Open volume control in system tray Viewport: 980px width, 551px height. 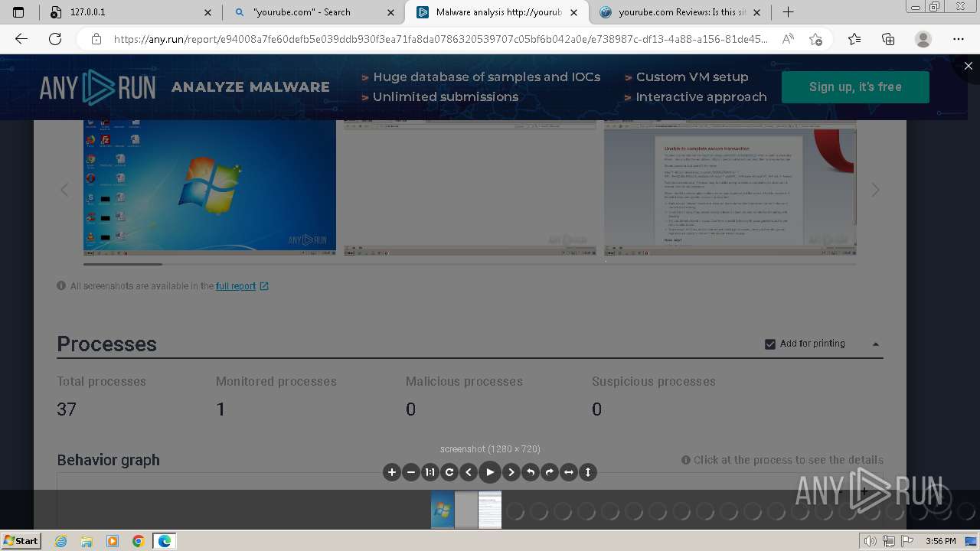(870, 541)
